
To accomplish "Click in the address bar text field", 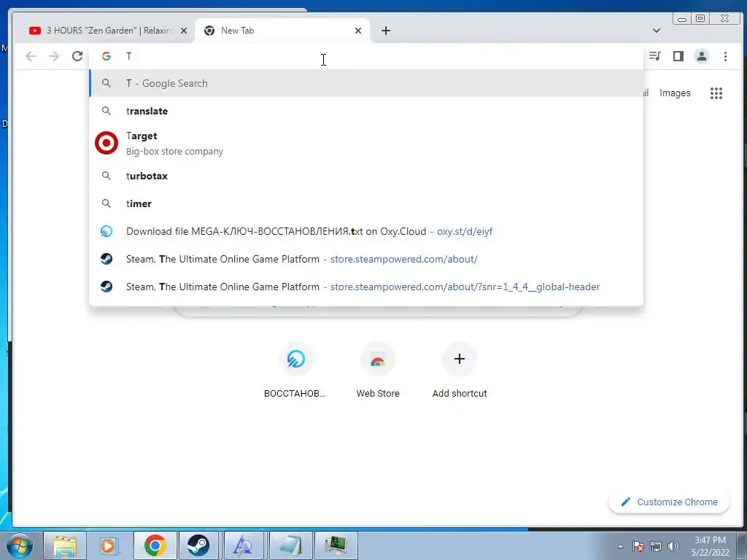I will [x=366, y=56].
